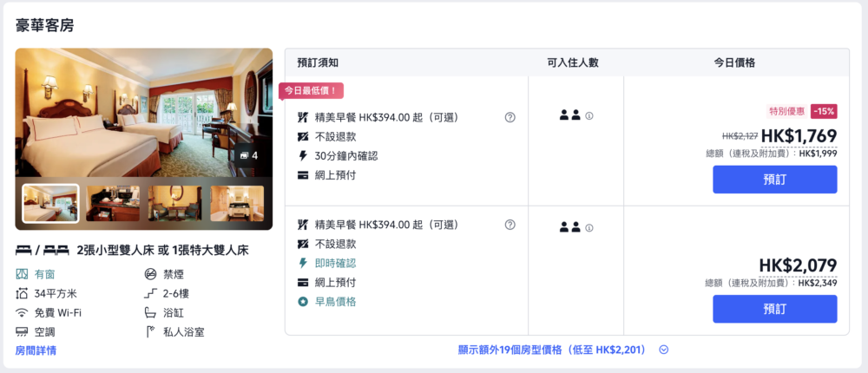This screenshot has width=868, height=373.
Task: Select second room thumbnail
Action: [112, 204]
